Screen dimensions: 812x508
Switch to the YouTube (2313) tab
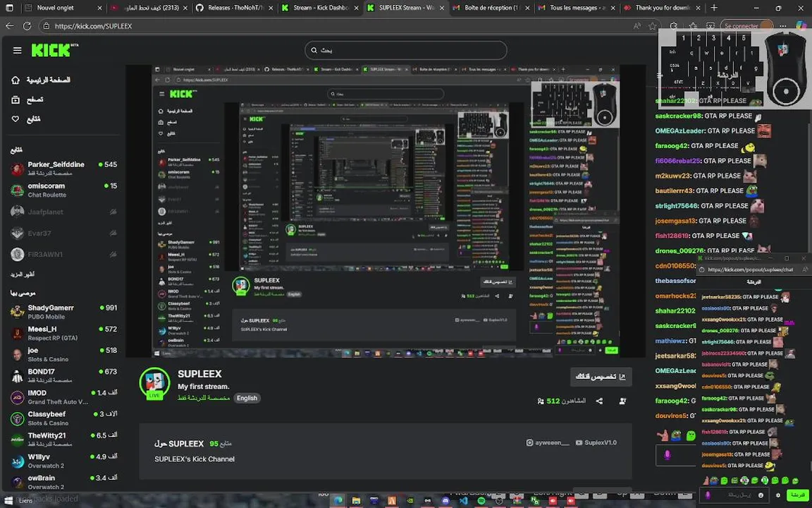pyautogui.click(x=149, y=8)
